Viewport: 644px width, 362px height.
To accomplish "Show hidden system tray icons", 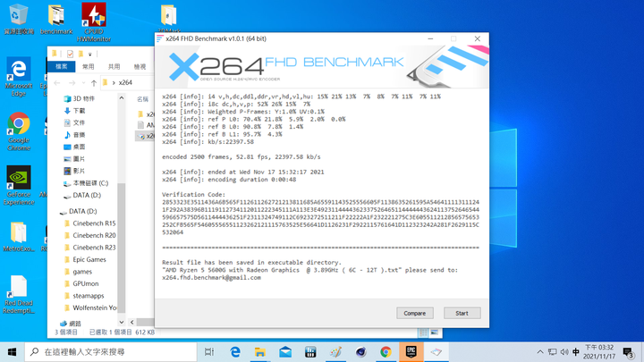I will coord(540,352).
